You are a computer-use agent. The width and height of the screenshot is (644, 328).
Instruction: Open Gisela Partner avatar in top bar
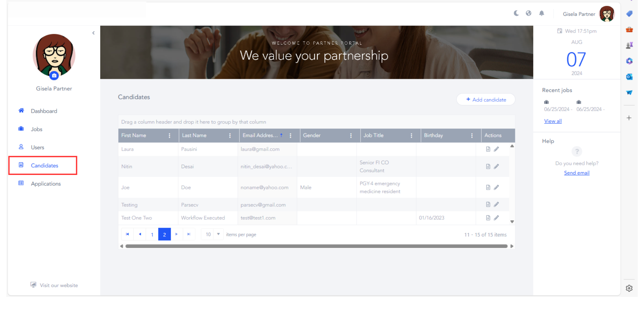607,14
